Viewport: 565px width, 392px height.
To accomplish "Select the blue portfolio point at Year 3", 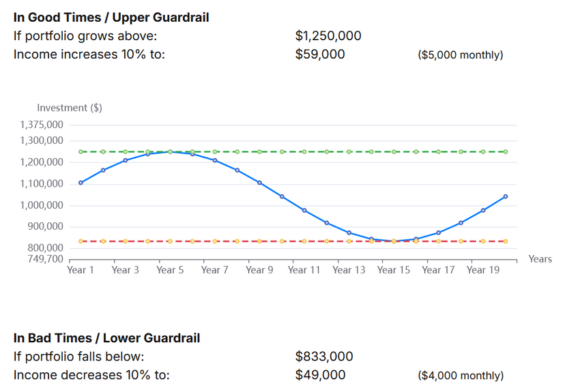I will click(126, 160).
